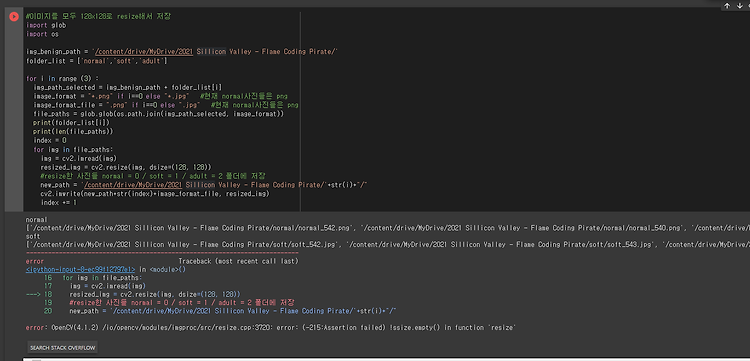Screen dimensions: 750x361
Task: Click the SEARCH STACK OVERFLOW button
Action: tap(63, 347)
